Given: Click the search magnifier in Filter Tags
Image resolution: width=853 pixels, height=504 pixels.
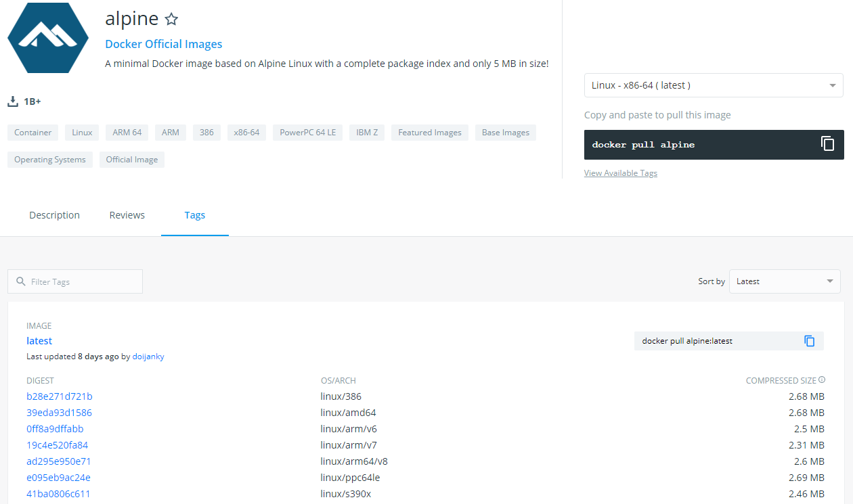Looking at the screenshot, I should [x=21, y=281].
